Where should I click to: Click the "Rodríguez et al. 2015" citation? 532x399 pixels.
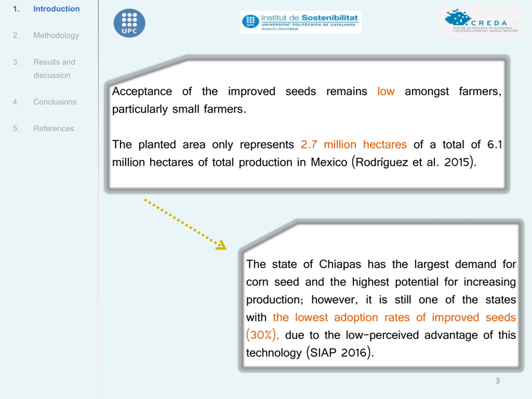(x=413, y=162)
